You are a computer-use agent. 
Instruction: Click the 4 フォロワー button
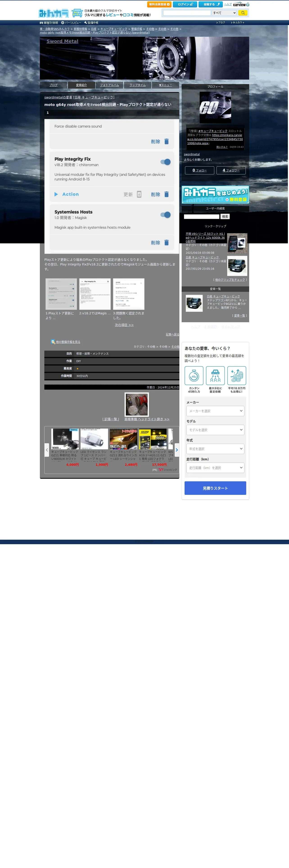pos(231,171)
